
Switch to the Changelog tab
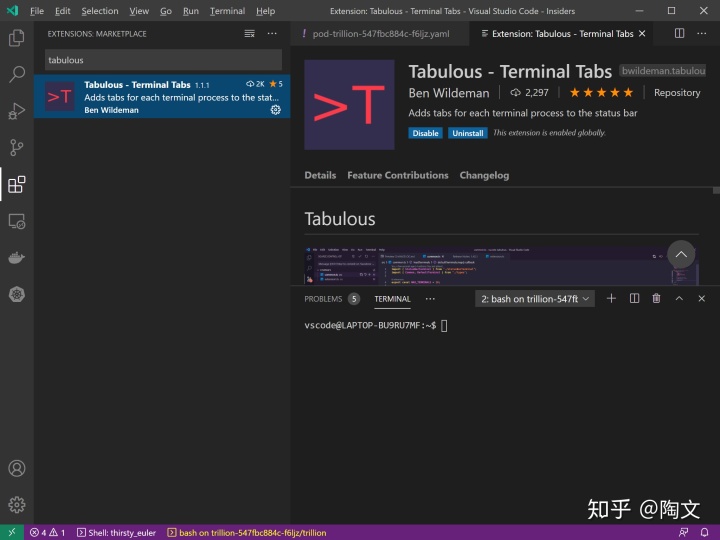(484, 175)
